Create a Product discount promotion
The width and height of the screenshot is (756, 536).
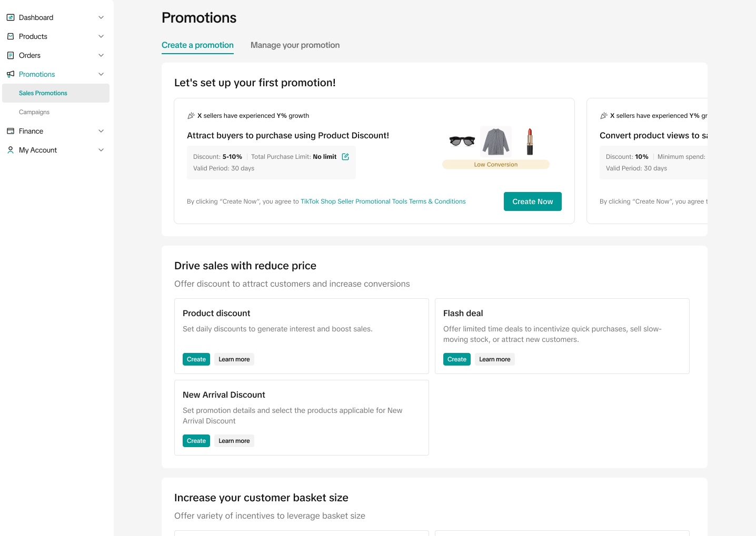coord(196,359)
